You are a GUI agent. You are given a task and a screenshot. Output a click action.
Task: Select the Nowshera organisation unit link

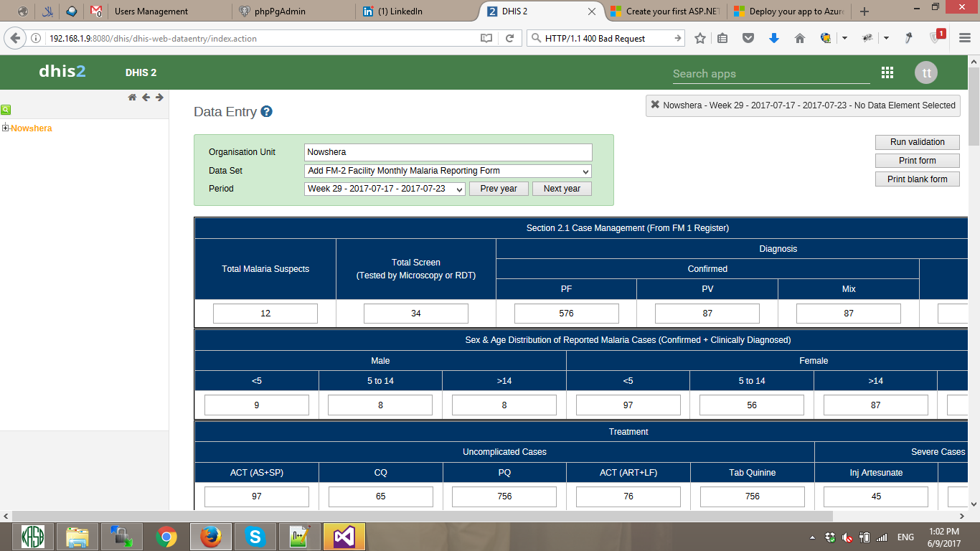tap(32, 128)
